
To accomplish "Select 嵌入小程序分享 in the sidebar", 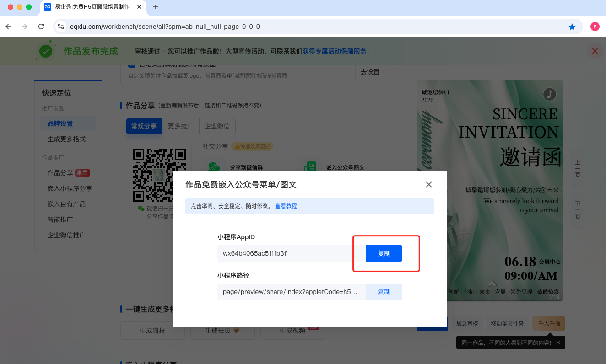I will pyautogui.click(x=70, y=188).
